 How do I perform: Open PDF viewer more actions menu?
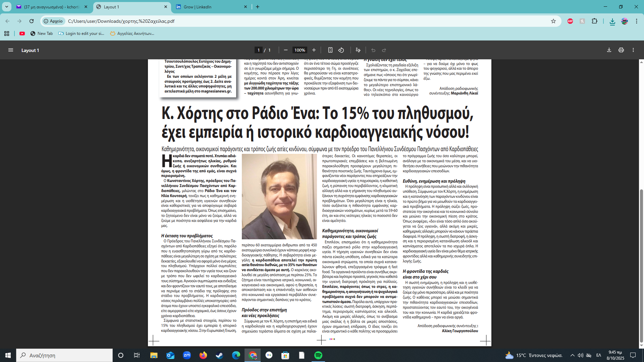tap(633, 50)
